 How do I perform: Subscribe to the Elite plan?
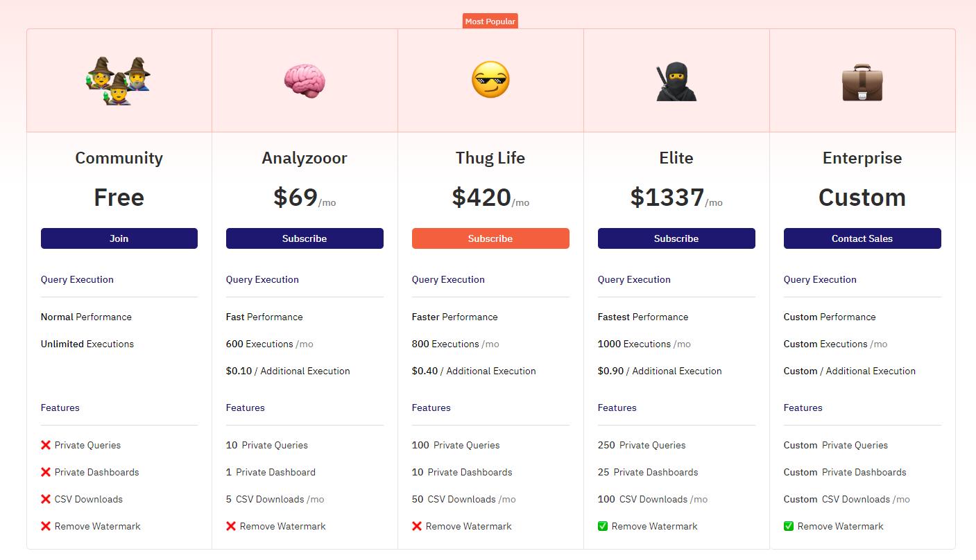(676, 238)
